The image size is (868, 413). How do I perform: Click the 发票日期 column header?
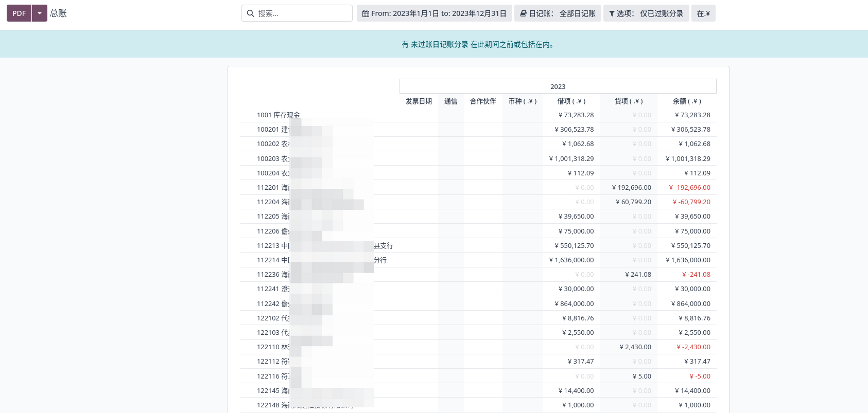tap(419, 101)
